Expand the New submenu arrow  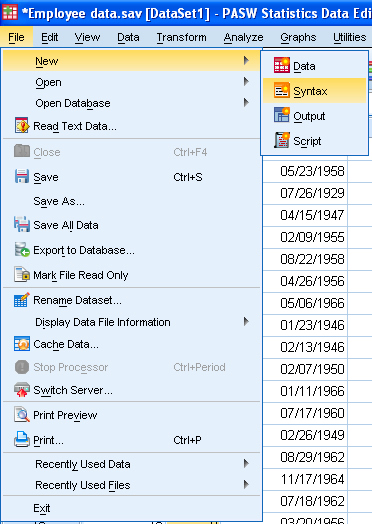point(246,61)
